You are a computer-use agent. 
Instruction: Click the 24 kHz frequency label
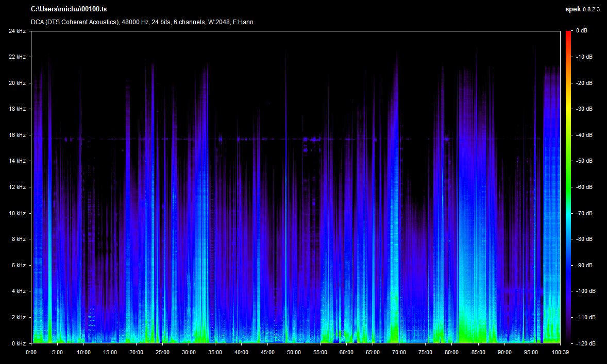click(17, 31)
